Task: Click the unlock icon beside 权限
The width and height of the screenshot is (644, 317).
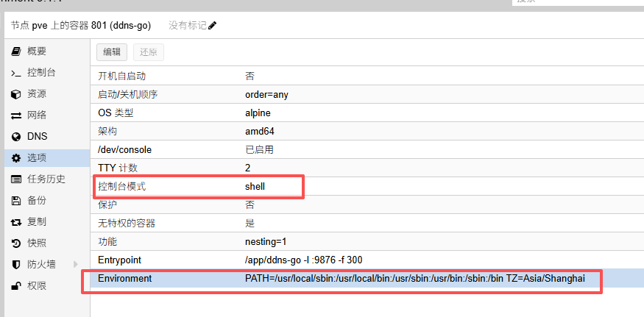Action: [15, 286]
